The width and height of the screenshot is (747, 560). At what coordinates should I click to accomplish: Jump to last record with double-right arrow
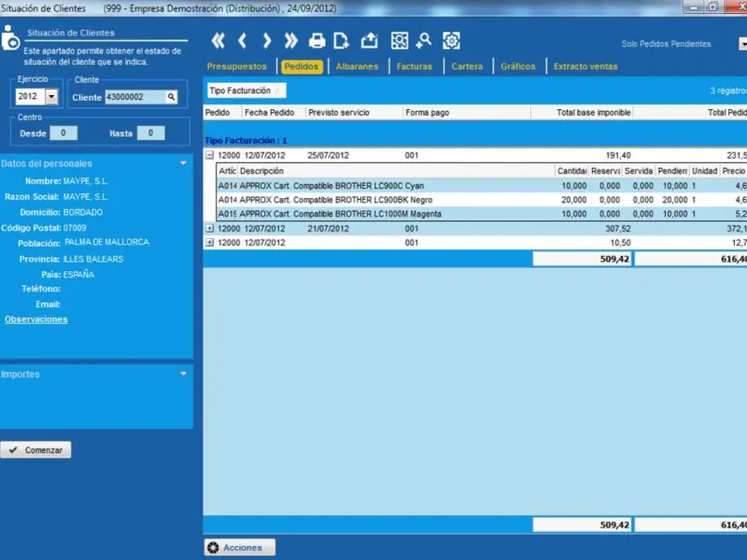pyautogui.click(x=290, y=41)
